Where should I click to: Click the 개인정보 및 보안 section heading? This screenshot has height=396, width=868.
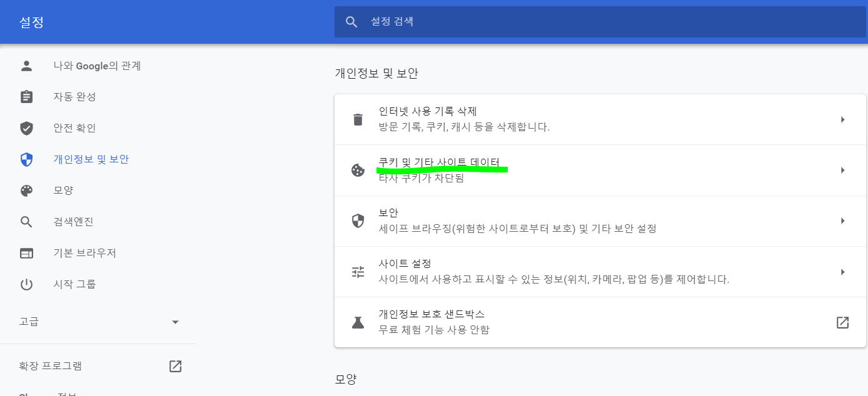coord(376,73)
